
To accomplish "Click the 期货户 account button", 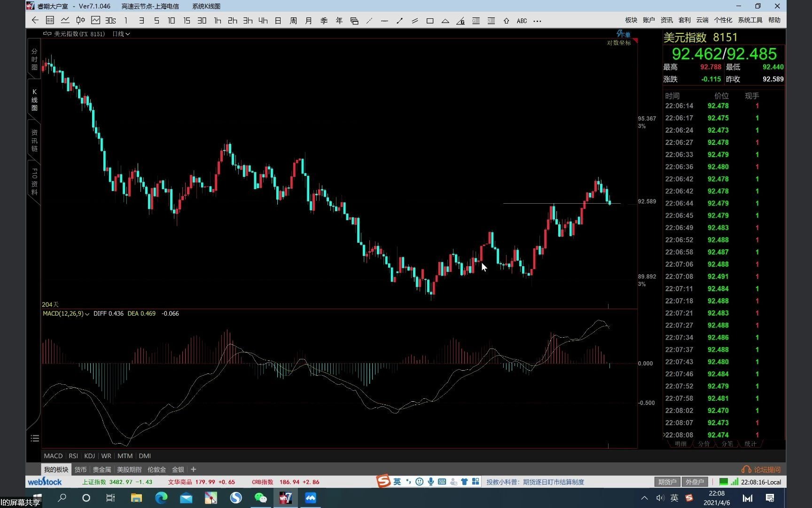I will pos(667,482).
